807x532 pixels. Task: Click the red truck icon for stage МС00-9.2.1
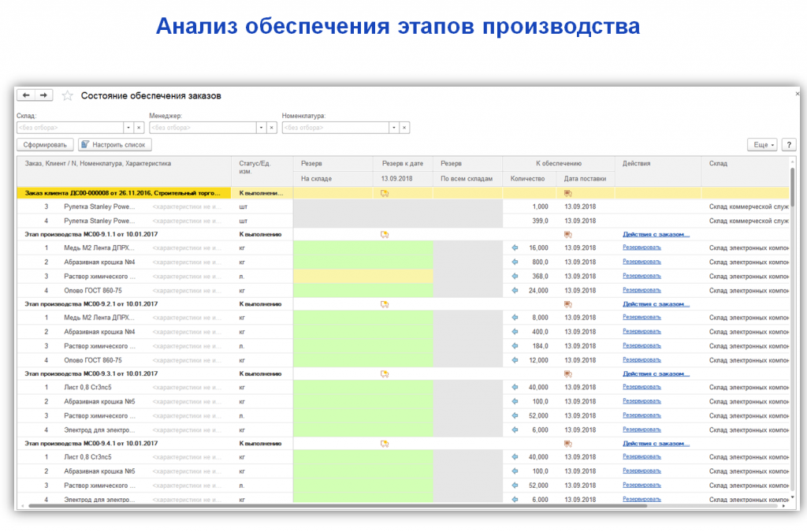(x=568, y=304)
